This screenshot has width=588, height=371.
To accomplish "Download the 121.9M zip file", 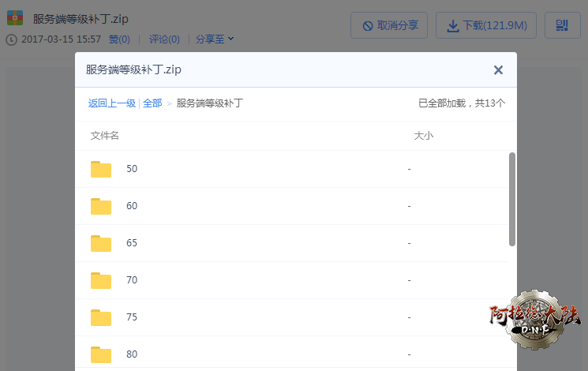I will click(486, 26).
